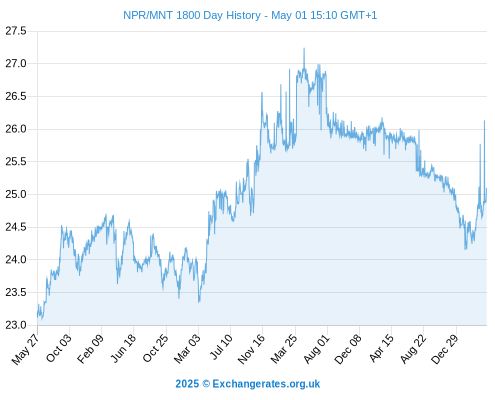495x400 pixels.
Task: Click the 2025 © Exchangerates.org.uk footer link
Action: [x=248, y=384]
